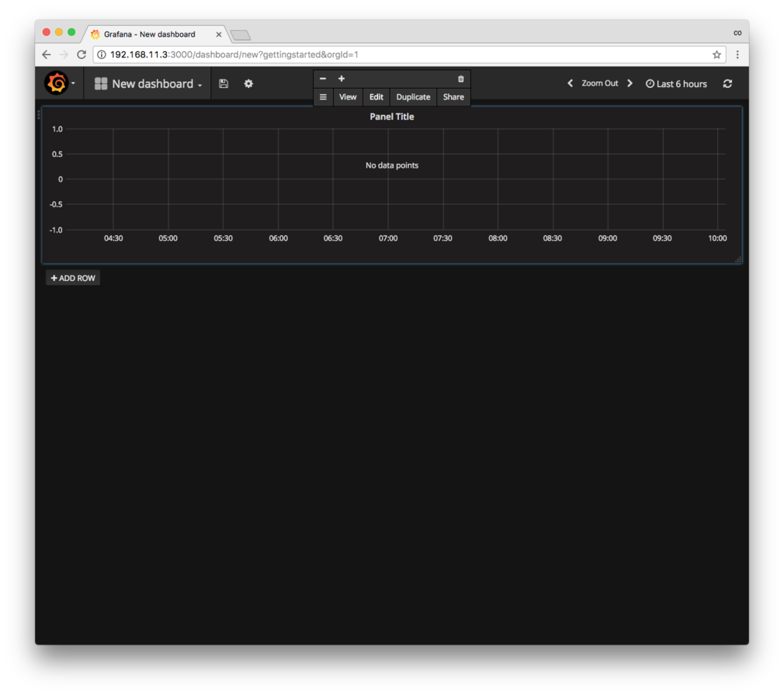The image size is (784, 695).
Task: Click the browser back arrow
Action: (x=47, y=54)
